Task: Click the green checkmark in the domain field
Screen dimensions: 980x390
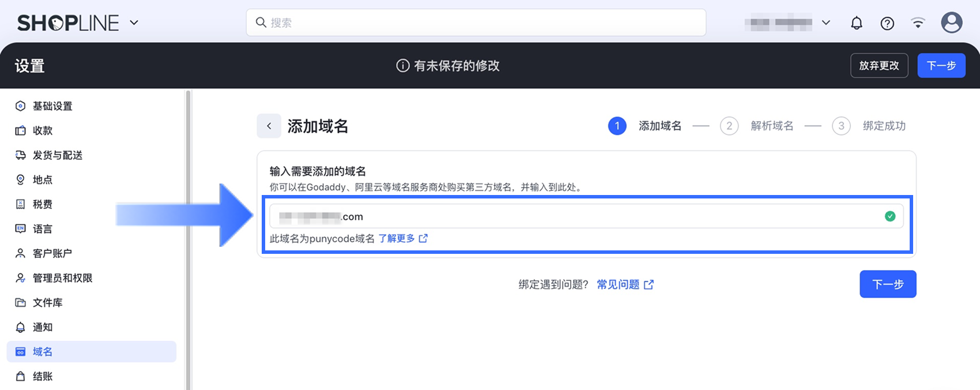Action: point(890,216)
